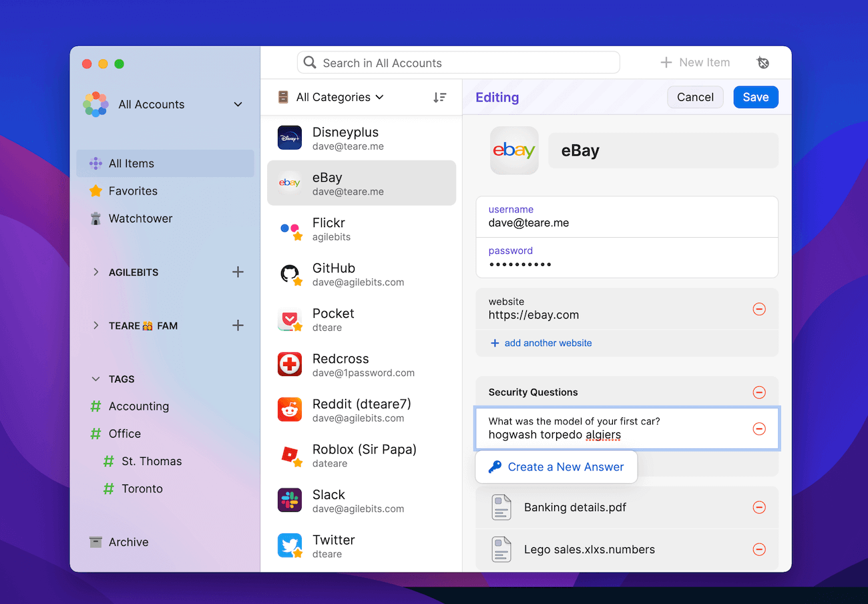Click the plus icon next to AGILEBITS vault
Image resolution: width=868 pixels, height=604 pixels.
click(x=238, y=272)
